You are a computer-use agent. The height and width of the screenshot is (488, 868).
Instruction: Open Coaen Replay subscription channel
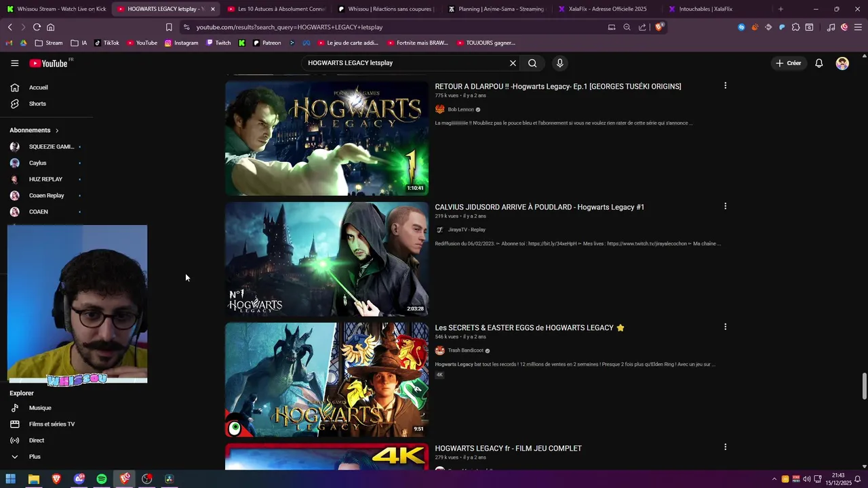[x=46, y=195]
